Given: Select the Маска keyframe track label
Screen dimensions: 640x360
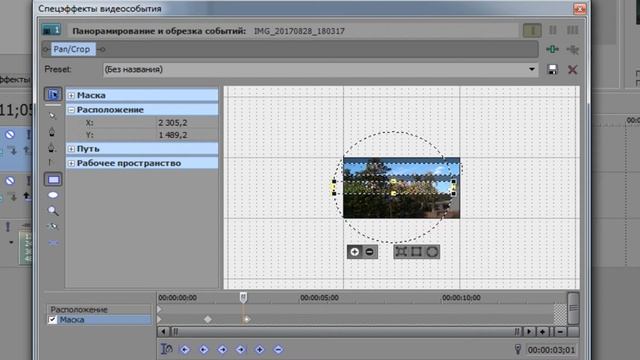Looking at the screenshot, I should pyautogui.click(x=72, y=320).
